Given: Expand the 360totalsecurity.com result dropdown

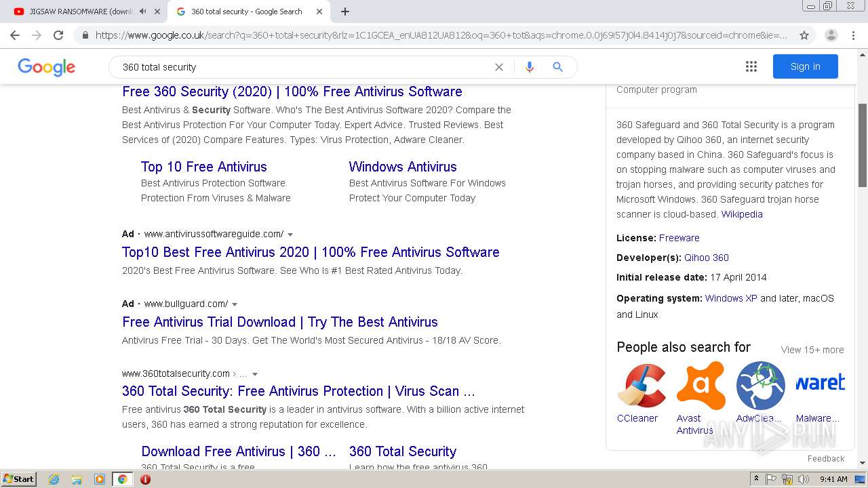Looking at the screenshot, I should [255, 374].
